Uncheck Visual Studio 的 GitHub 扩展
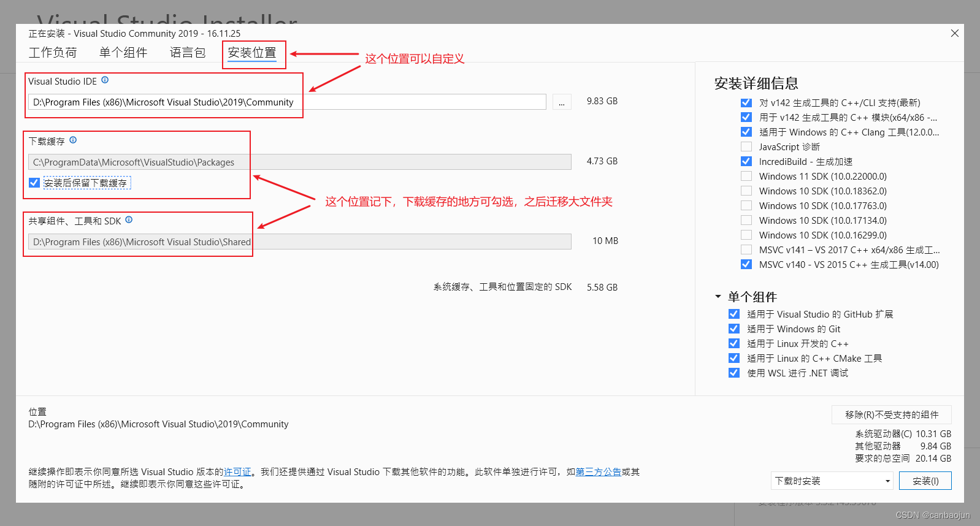Screen dimensions: 980x526 [734, 314]
